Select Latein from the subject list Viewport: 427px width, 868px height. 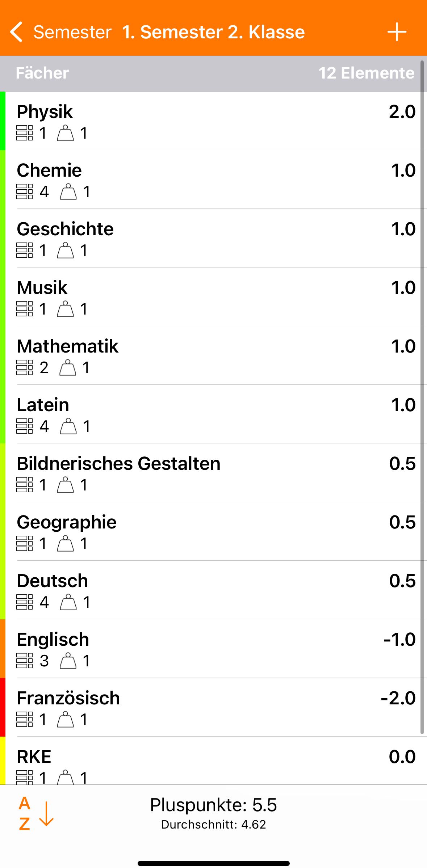click(43, 405)
